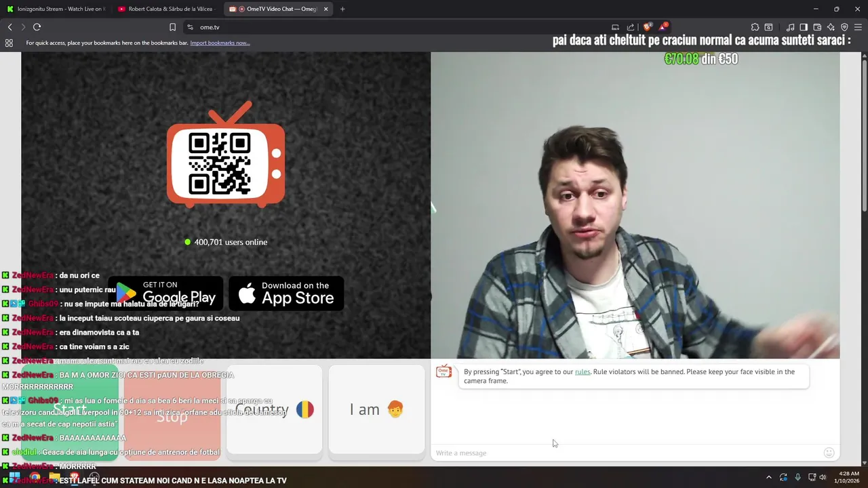Click the '400,701 users online' text
868x488 pixels.
(x=231, y=242)
